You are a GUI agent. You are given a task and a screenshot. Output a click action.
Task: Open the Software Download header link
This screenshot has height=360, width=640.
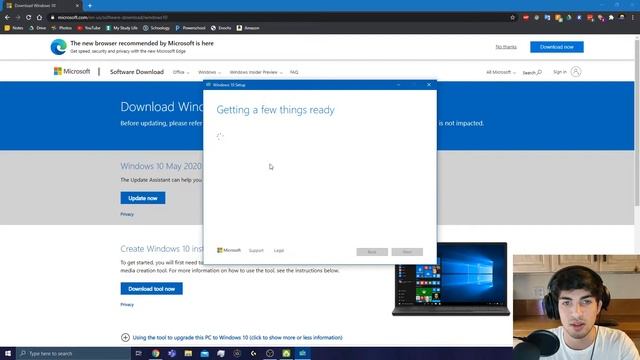click(x=137, y=72)
